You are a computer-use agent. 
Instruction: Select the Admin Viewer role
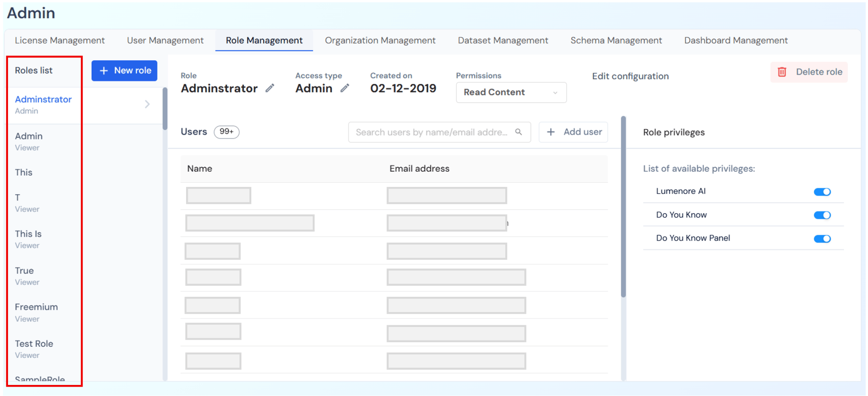click(x=83, y=141)
